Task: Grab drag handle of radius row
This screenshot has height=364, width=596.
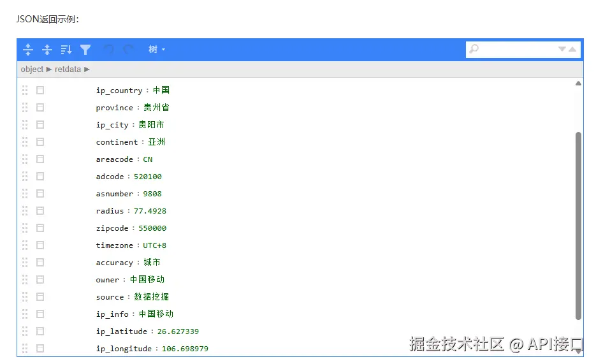Action: click(25, 211)
